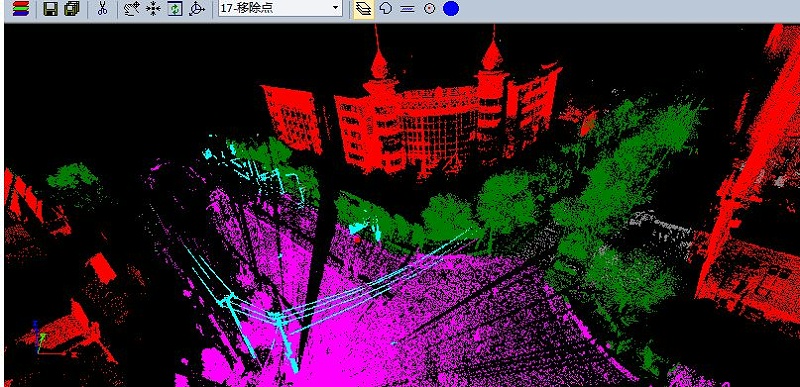
Task: Click the stacked color layers icon
Action: [21, 9]
